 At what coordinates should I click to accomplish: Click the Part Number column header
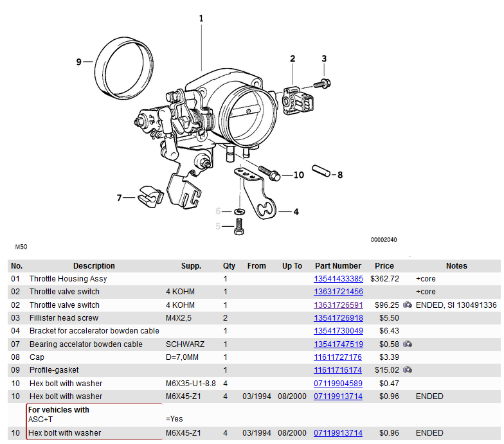pos(338,266)
